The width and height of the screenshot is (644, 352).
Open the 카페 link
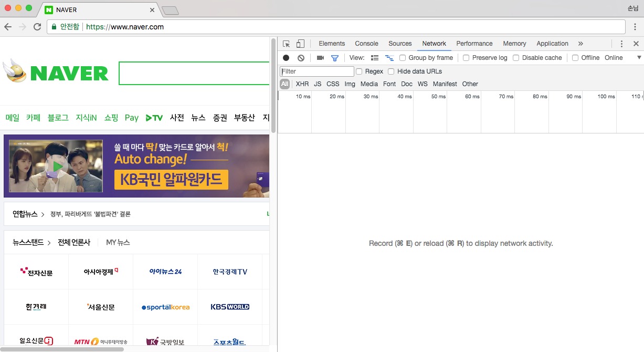click(34, 118)
